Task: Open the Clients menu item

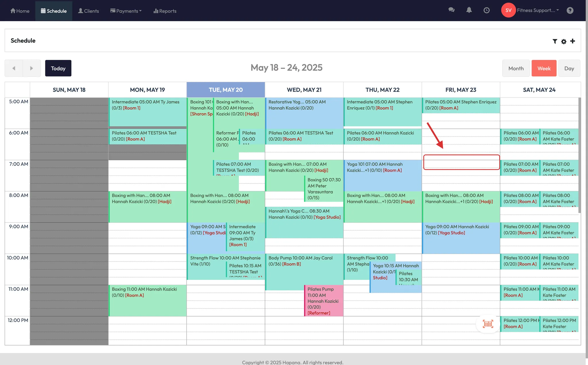Action: point(88,11)
